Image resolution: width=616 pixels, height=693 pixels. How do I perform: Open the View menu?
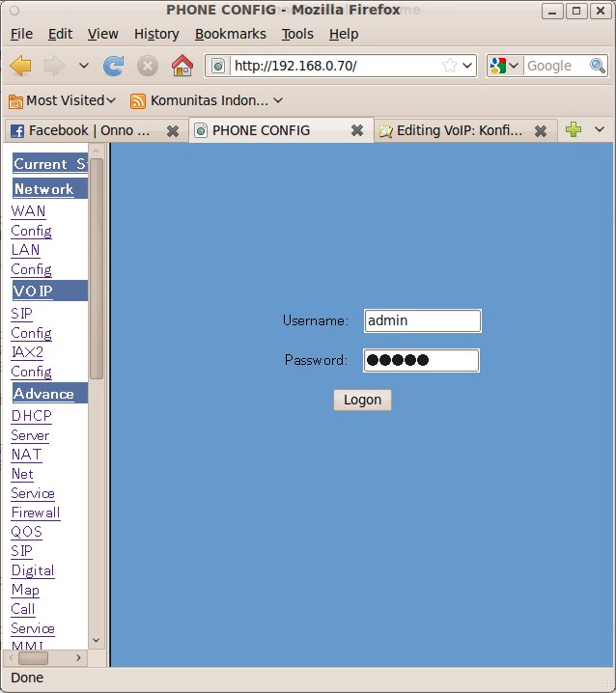tap(102, 34)
